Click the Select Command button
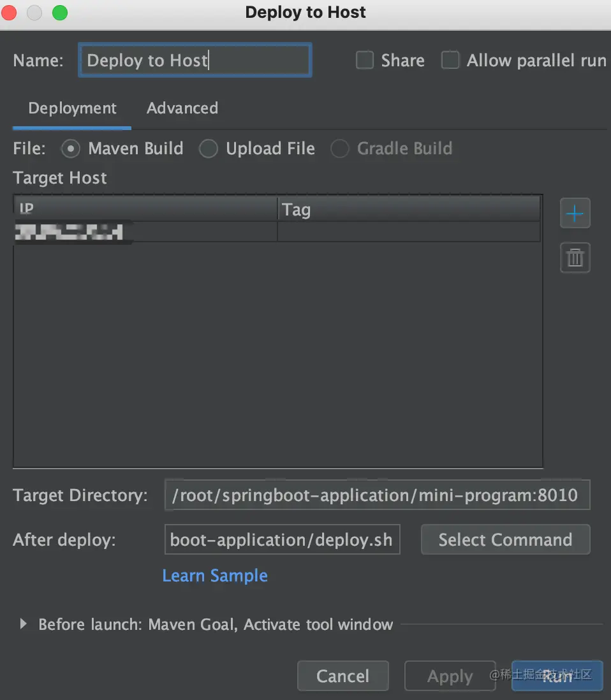611x700 pixels. coord(505,539)
